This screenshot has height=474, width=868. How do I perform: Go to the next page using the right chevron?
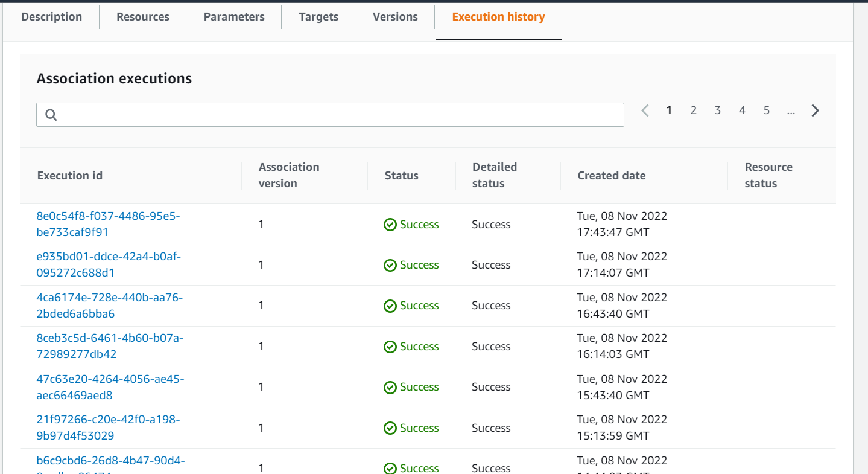(x=815, y=110)
